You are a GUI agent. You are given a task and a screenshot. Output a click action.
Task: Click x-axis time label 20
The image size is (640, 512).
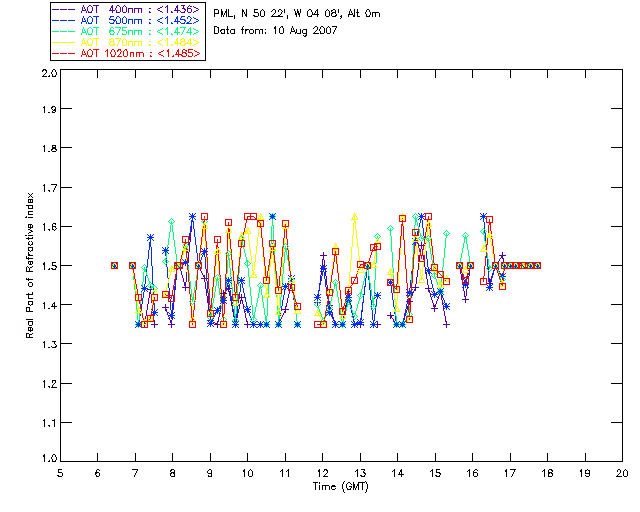[622, 473]
